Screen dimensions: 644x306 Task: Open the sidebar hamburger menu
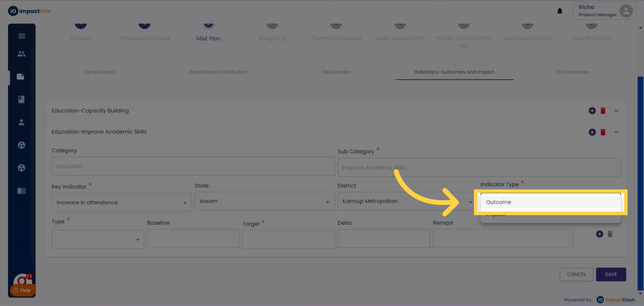point(22,36)
